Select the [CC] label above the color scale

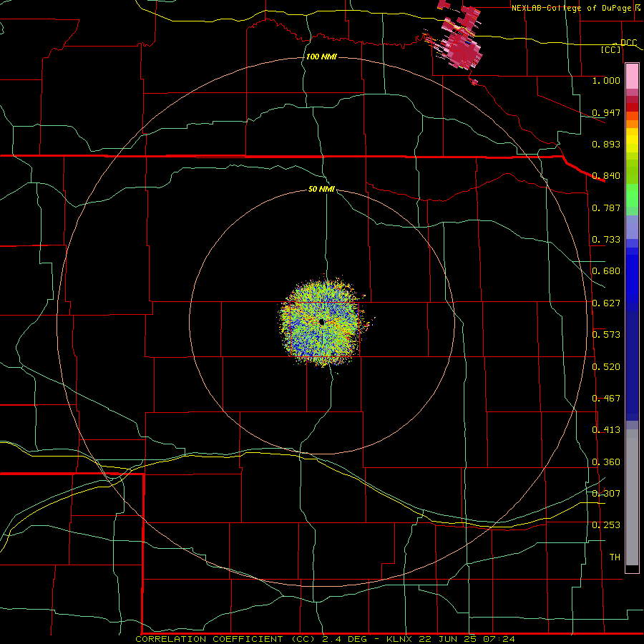[x=611, y=49]
